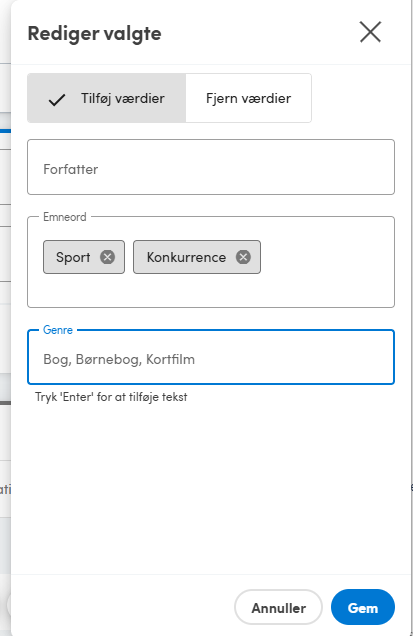Click the checkmark icon beside Tilføj værdier

coord(57,99)
